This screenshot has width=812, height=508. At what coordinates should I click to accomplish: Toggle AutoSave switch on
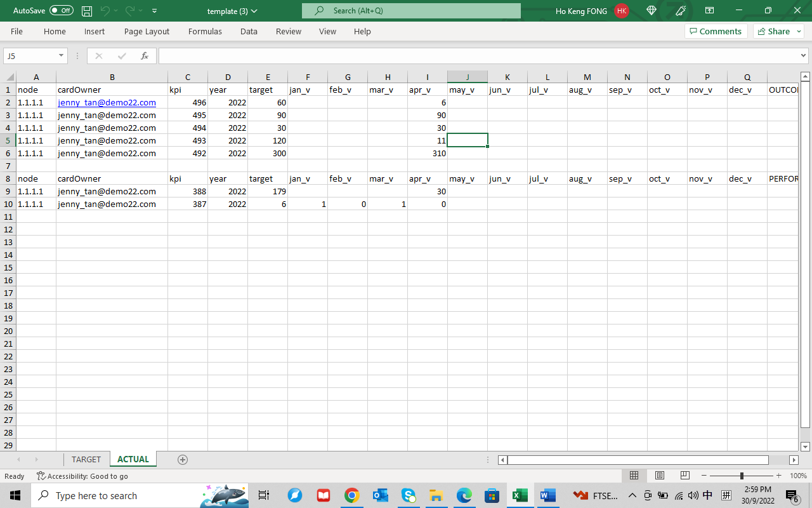pos(61,11)
